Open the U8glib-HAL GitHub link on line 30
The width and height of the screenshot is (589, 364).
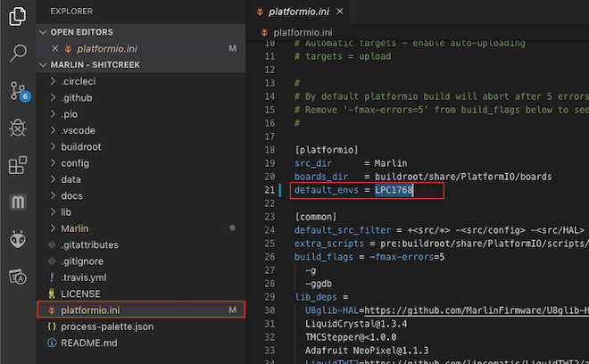477,310
